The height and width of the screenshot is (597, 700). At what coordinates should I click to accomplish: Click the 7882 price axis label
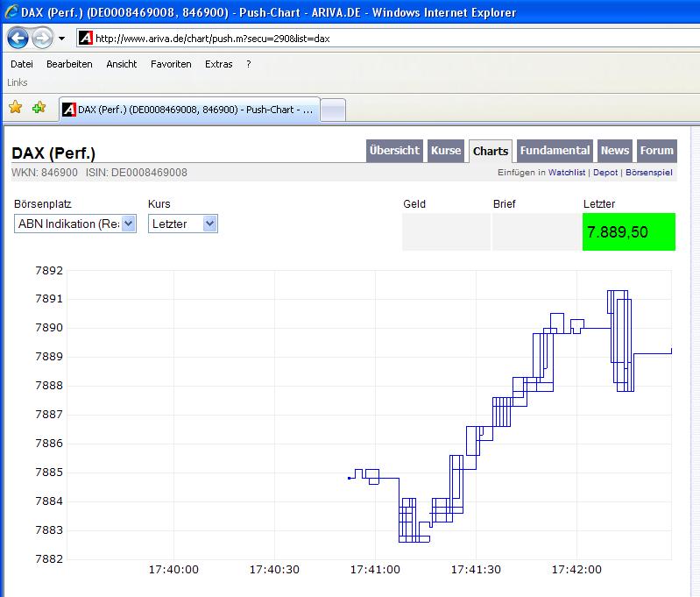click(49, 559)
